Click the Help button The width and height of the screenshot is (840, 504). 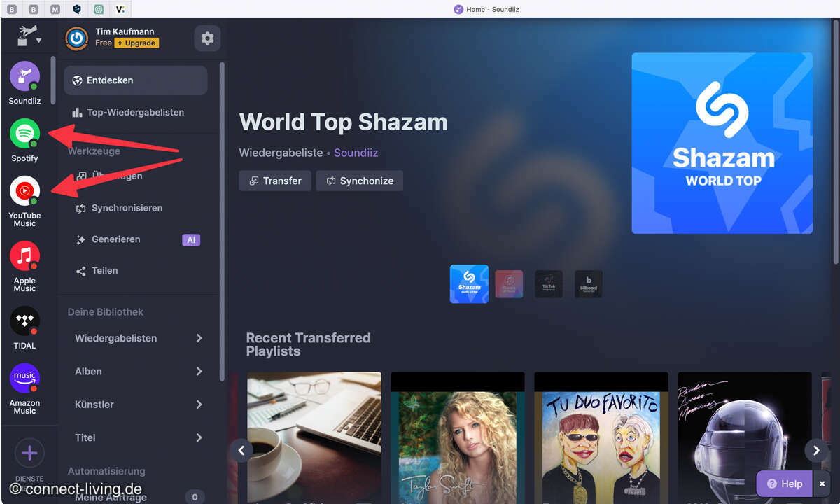point(785,484)
